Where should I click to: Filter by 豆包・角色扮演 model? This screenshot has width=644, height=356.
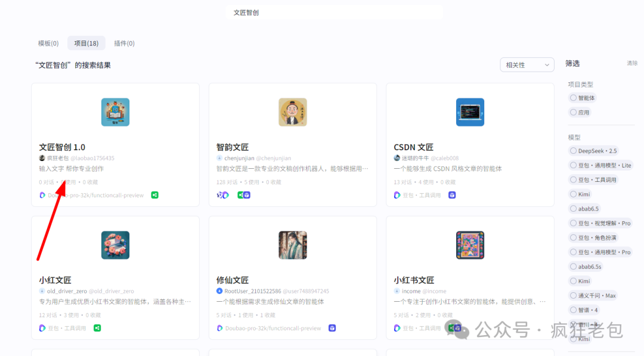pos(593,237)
